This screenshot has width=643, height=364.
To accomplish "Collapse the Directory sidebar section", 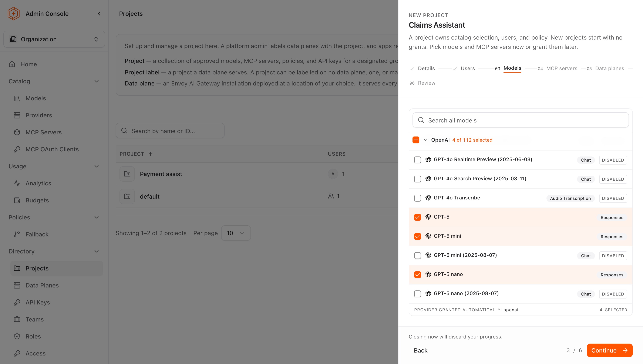I will [x=97, y=251].
